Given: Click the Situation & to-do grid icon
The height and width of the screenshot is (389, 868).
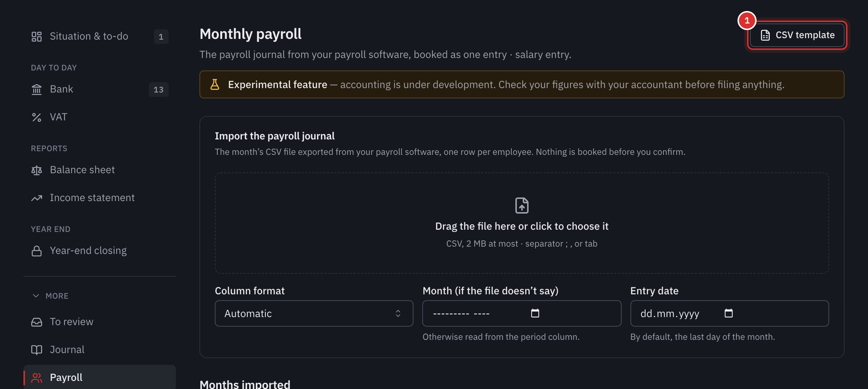Looking at the screenshot, I should (37, 36).
